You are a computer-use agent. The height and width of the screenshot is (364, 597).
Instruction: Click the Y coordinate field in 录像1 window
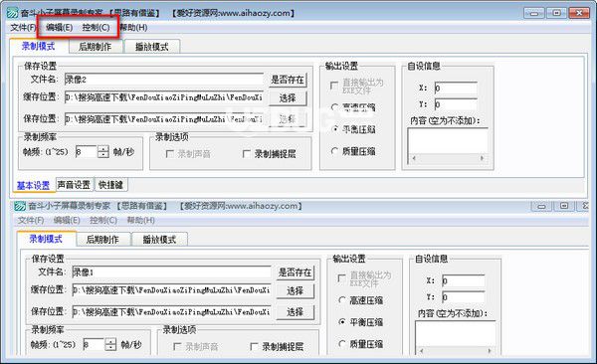click(464, 297)
